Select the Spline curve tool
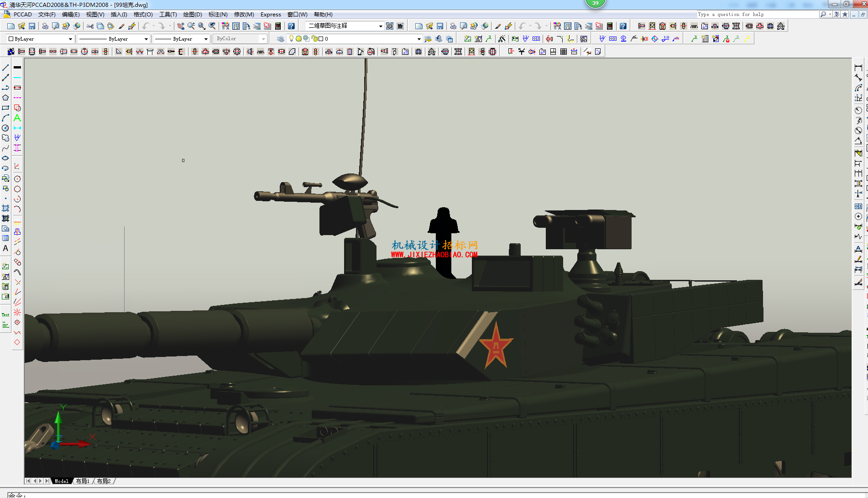Image resolution: width=868 pixels, height=498 pixels. coord(5,148)
